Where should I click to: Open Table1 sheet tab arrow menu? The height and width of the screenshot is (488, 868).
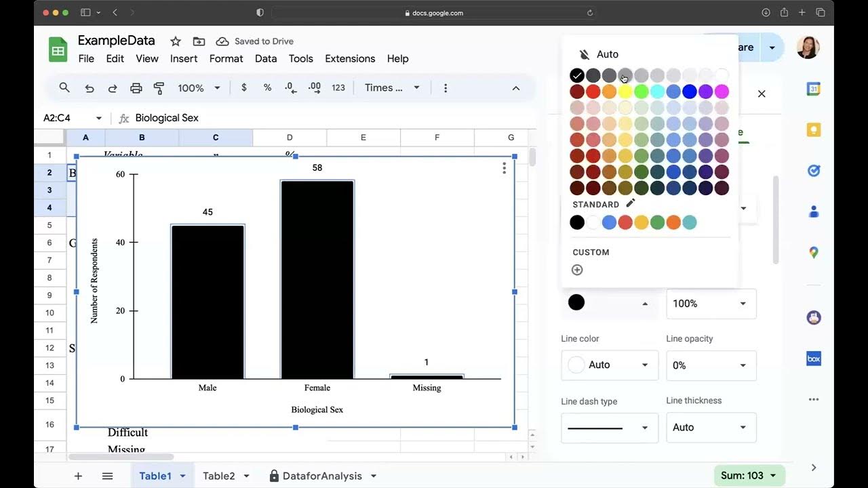click(x=182, y=476)
